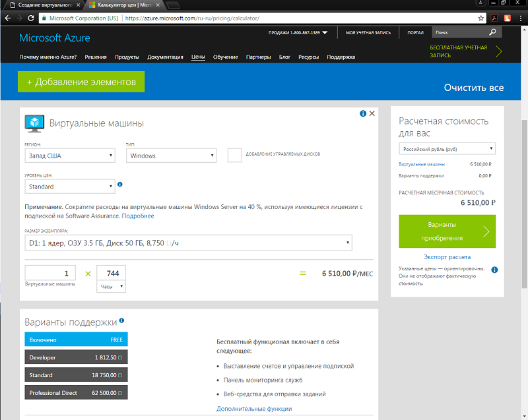The width and height of the screenshot is (528, 420).
Task: Reload the page with refresh icon
Action: [x=30, y=18]
